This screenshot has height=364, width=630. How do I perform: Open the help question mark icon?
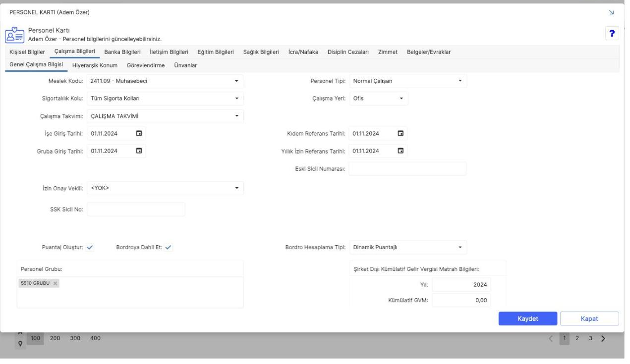click(x=612, y=33)
